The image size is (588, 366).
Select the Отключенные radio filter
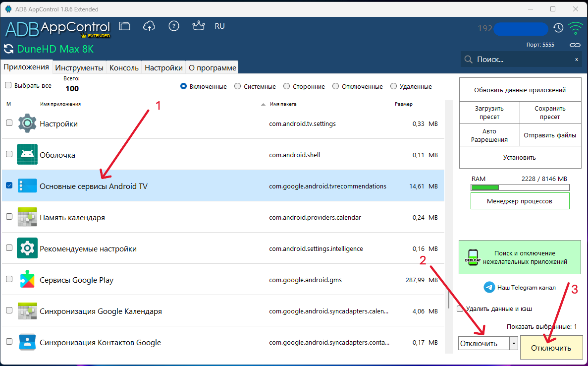(336, 86)
